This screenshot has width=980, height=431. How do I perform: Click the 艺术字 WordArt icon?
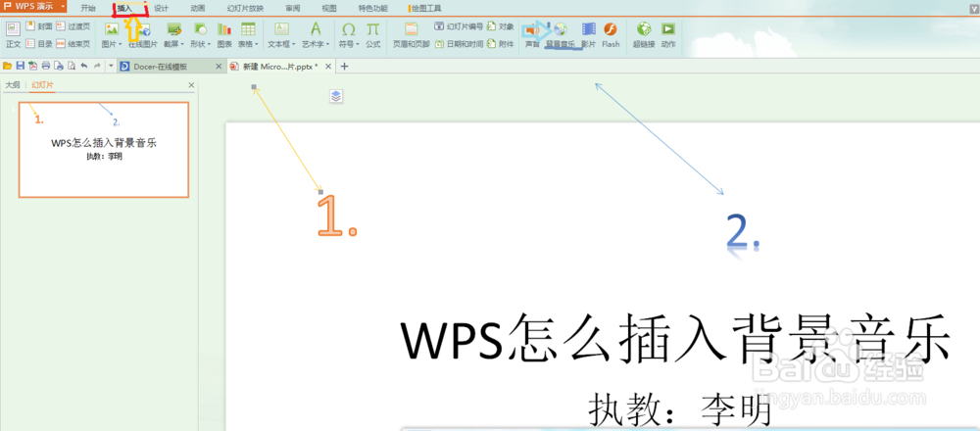316,28
